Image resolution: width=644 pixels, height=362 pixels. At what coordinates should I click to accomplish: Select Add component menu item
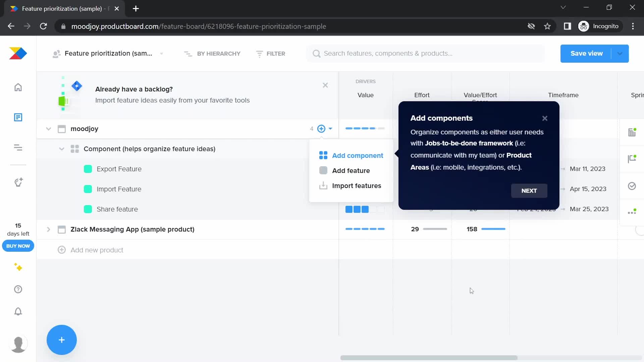pyautogui.click(x=351, y=156)
